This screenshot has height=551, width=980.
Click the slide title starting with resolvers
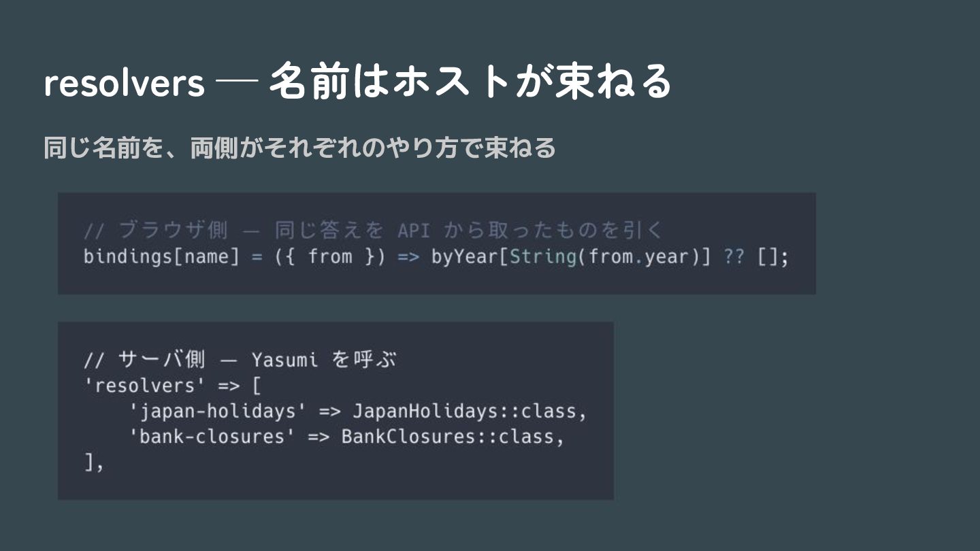click(x=358, y=82)
